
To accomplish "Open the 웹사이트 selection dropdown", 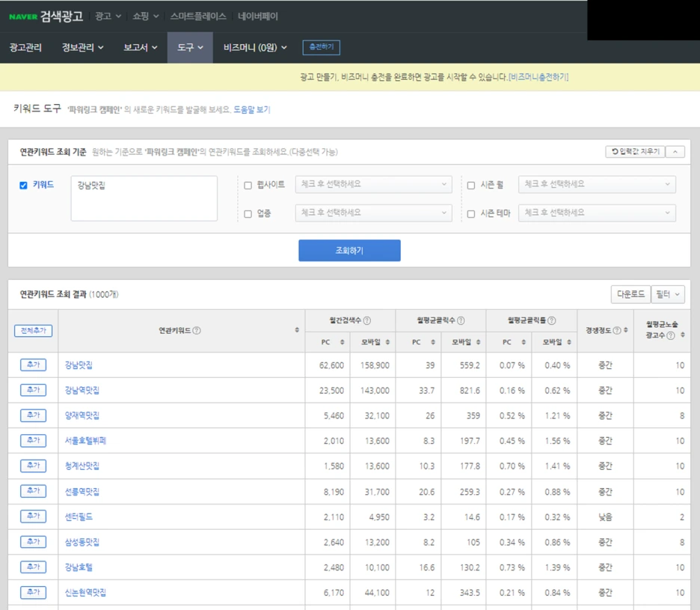I will [373, 184].
